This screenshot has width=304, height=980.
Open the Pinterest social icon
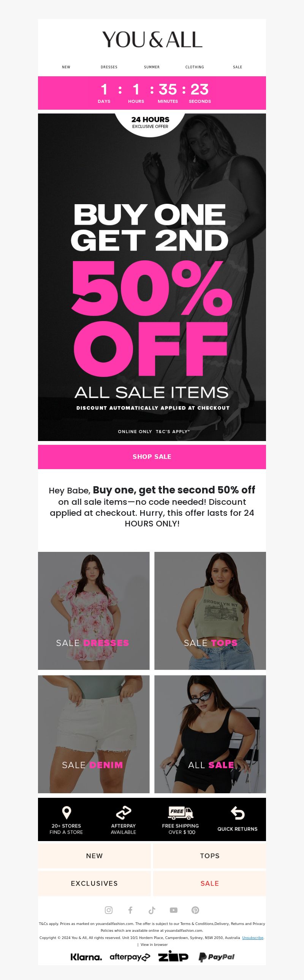[x=195, y=910]
